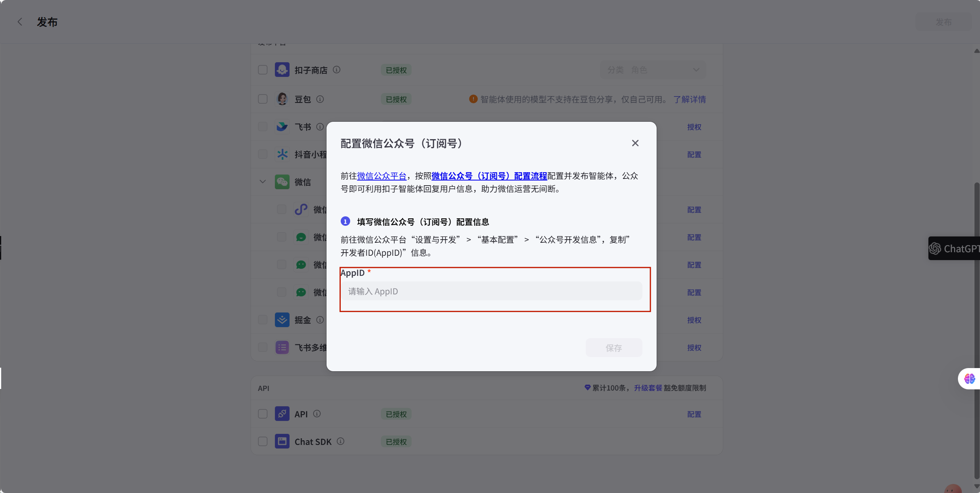Click the Chat SDK window icon
This screenshot has width=980, height=493.
click(282, 441)
